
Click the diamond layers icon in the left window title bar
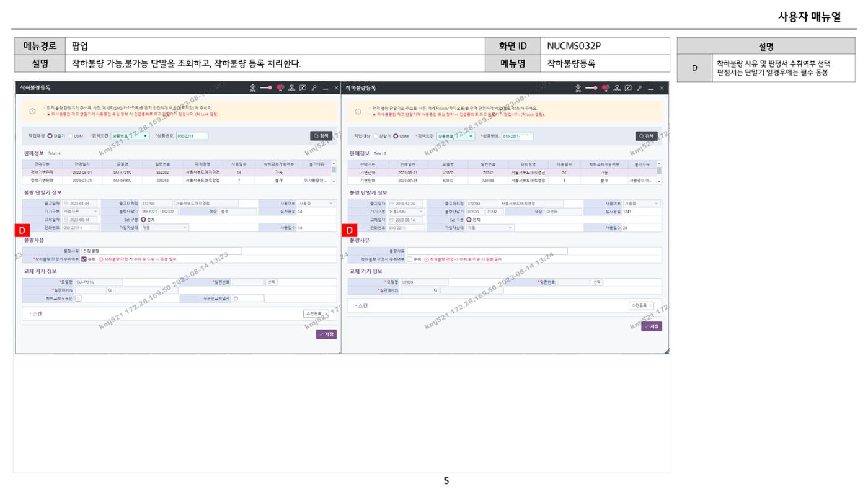coord(253,88)
